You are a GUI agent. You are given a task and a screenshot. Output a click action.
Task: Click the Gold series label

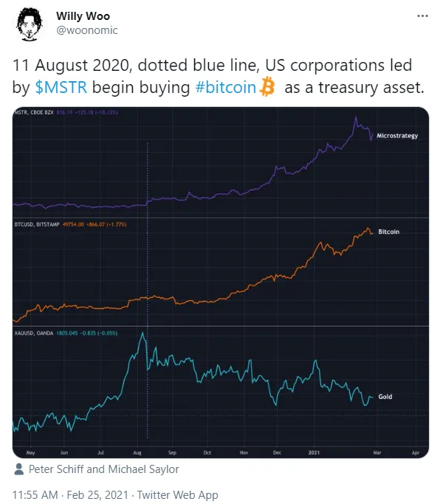coord(385,397)
